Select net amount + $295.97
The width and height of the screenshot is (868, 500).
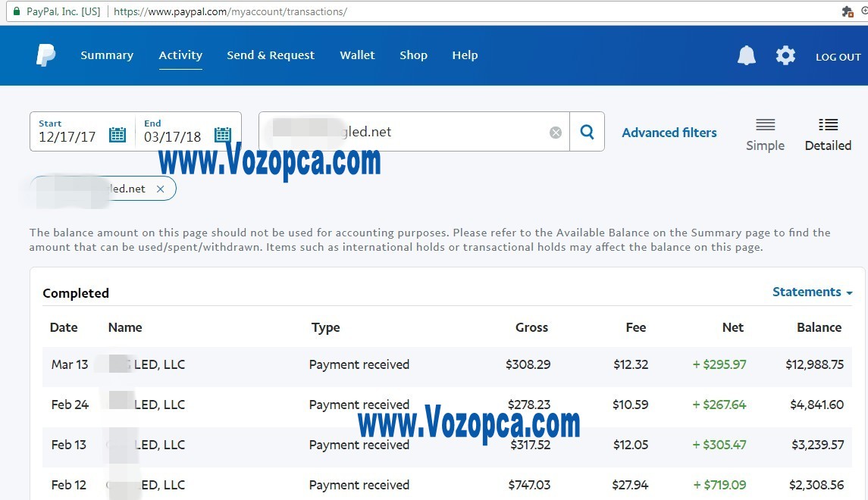pyautogui.click(x=719, y=365)
